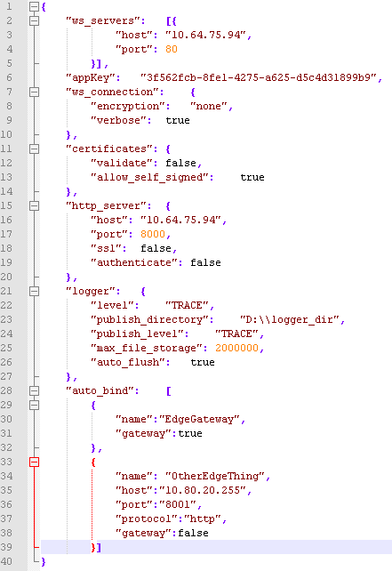Click the "ws_servers" key text
The height and width of the screenshot is (571, 392).
(x=103, y=20)
